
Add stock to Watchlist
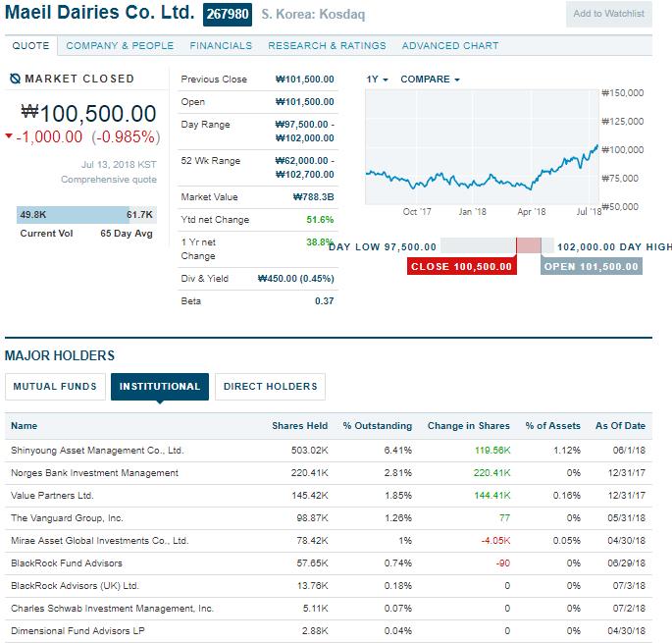[608, 14]
